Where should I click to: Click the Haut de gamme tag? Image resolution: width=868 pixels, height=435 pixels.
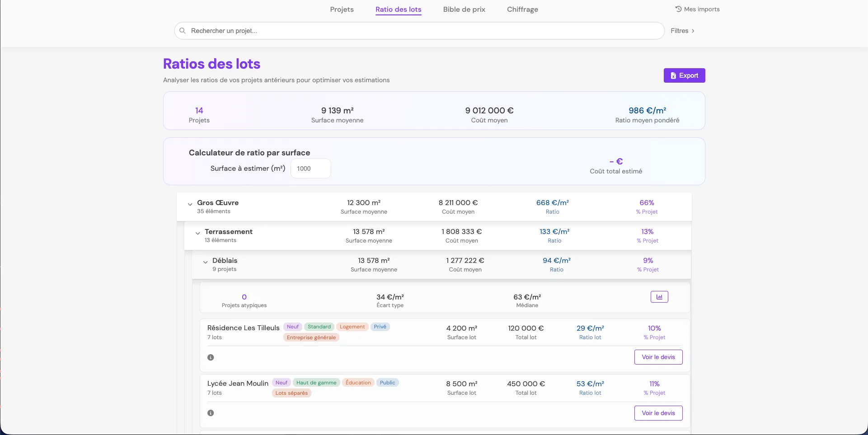(x=316, y=383)
